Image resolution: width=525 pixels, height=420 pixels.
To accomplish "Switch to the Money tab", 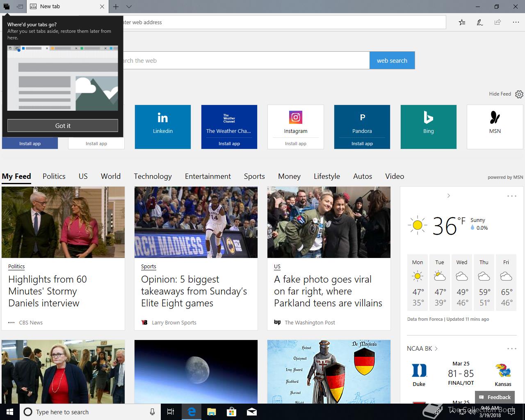I will point(289,176).
